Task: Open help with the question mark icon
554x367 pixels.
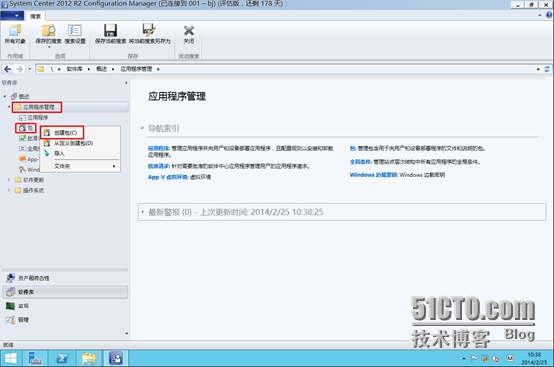Action: click(x=549, y=15)
